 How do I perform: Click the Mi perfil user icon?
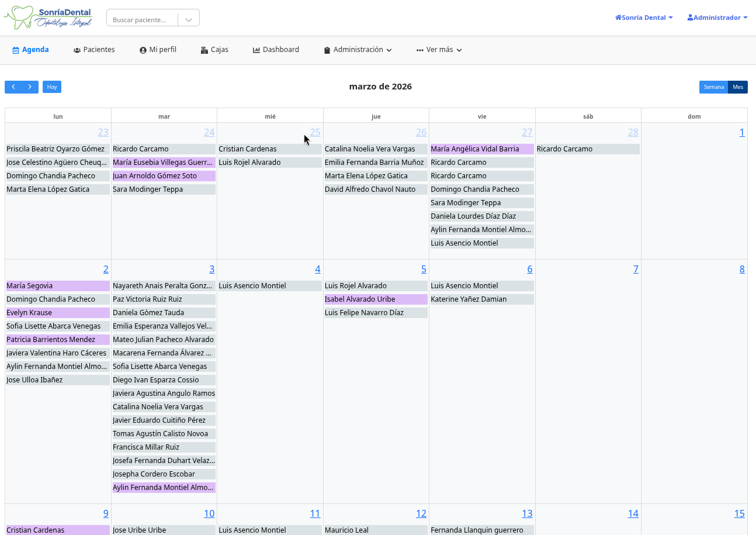click(143, 50)
